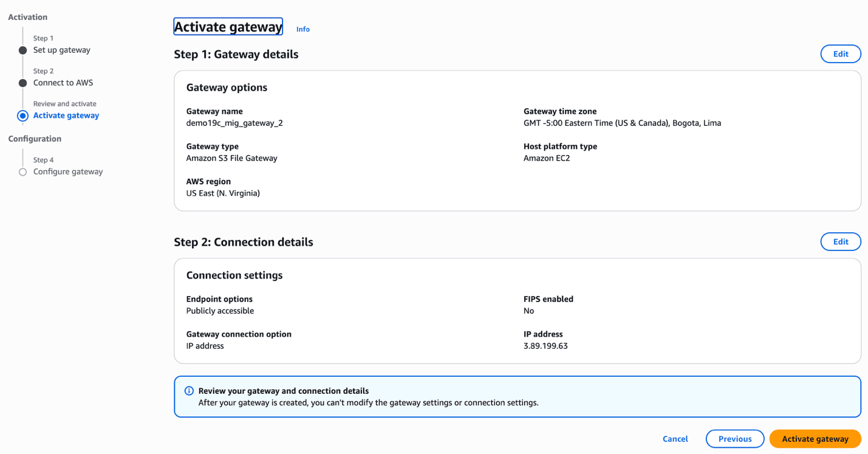Open Configure gateway under Configuration
This screenshot has width=868, height=454.
click(x=67, y=171)
